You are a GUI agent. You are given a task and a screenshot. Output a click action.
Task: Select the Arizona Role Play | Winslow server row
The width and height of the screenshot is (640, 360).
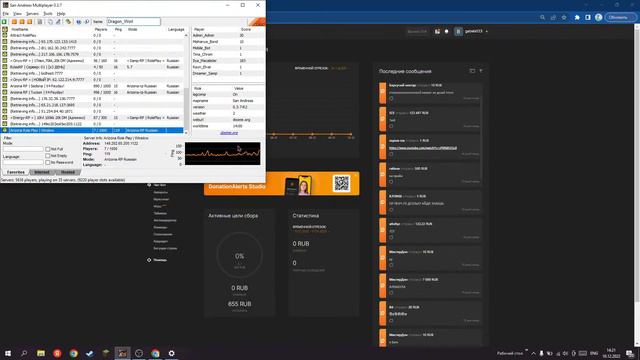coord(92,130)
